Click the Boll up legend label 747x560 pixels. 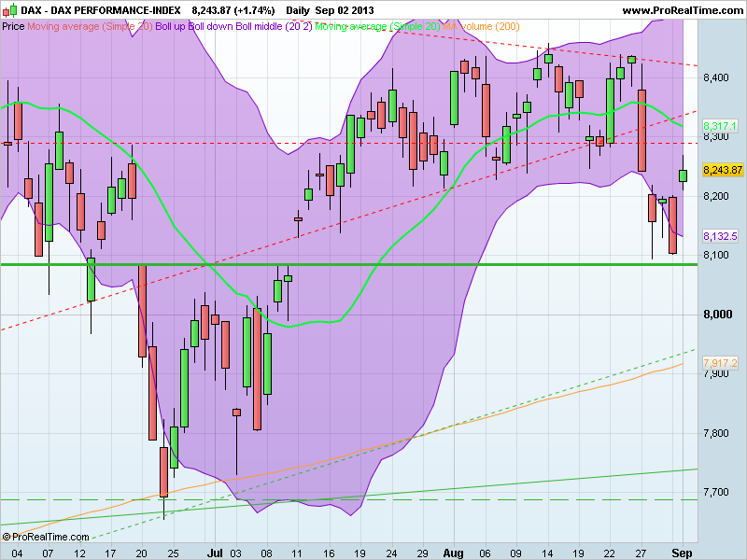click(170, 26)
